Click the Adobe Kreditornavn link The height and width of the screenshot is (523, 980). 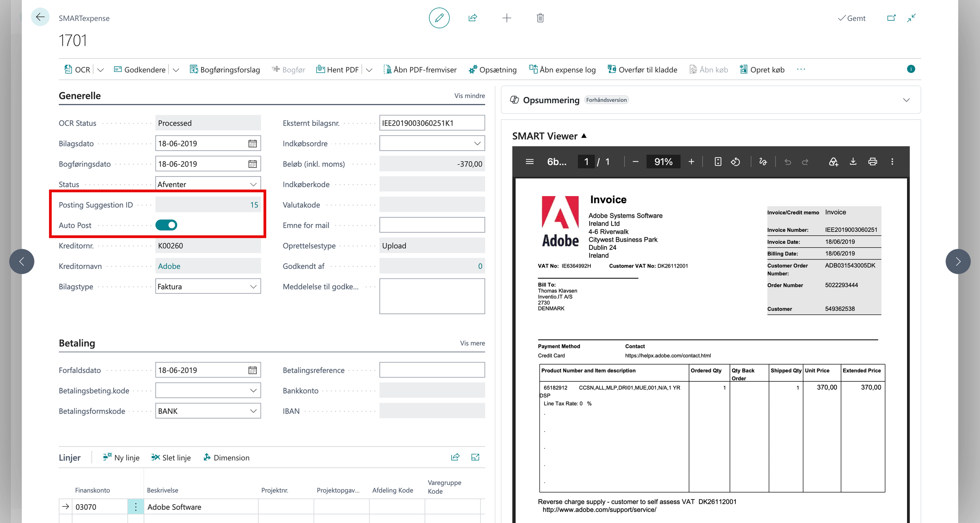(x=169, y=266)
